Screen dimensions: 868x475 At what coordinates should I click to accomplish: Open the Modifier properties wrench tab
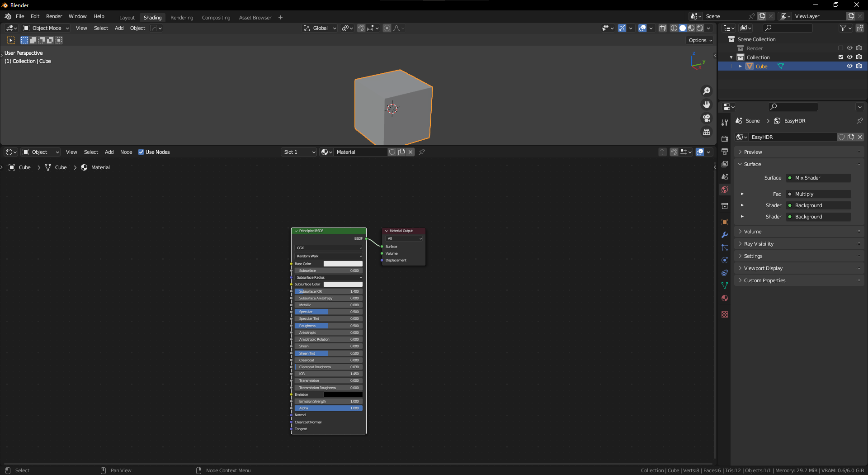click(x=725, y=235)
